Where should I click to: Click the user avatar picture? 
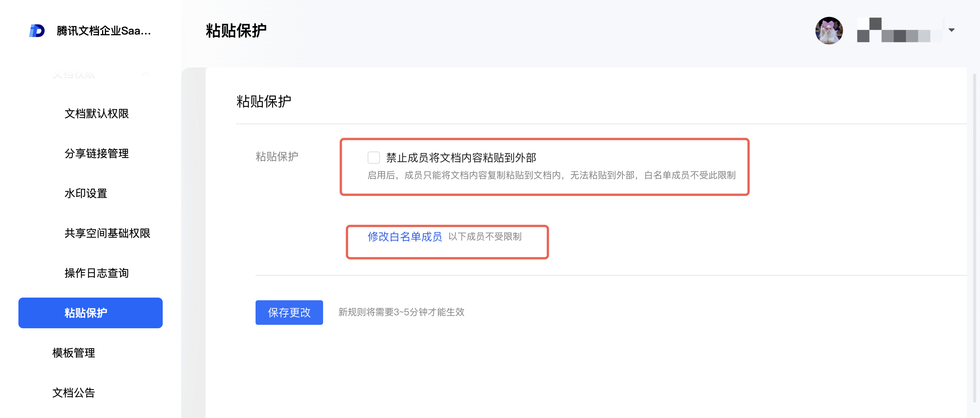829,31
